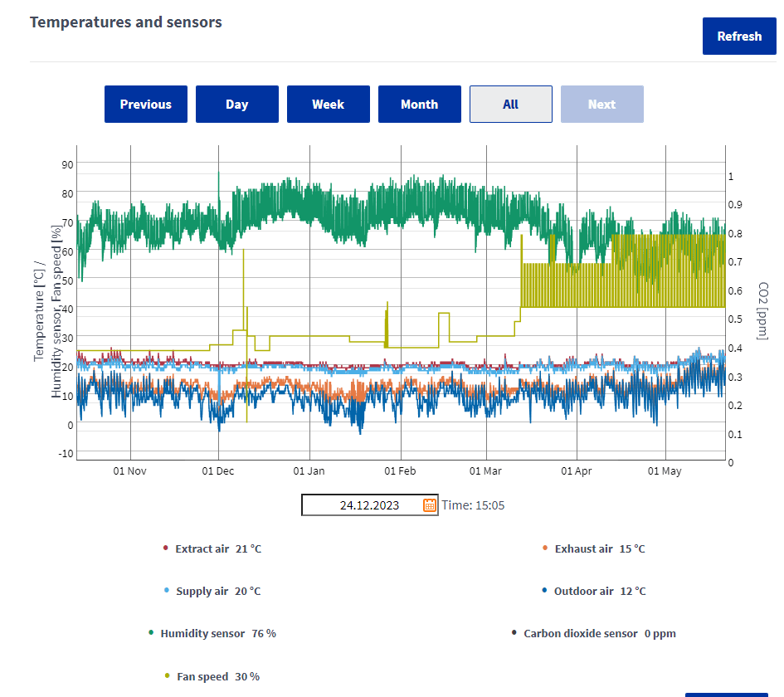Select the All time range
Screen dimensions: 784x697
point(510,105)
